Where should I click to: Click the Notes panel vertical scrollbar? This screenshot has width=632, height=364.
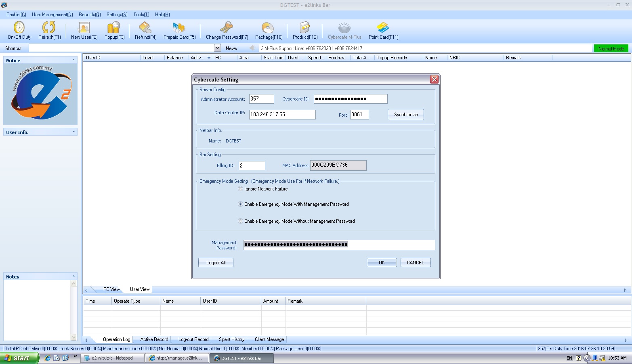[x=73, y=311]
